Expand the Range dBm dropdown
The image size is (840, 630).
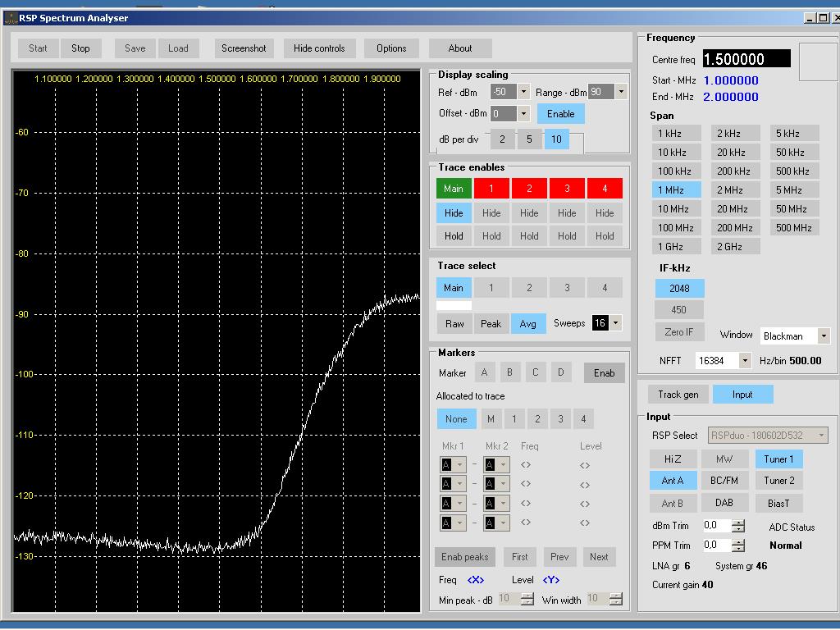click(621, 92)
